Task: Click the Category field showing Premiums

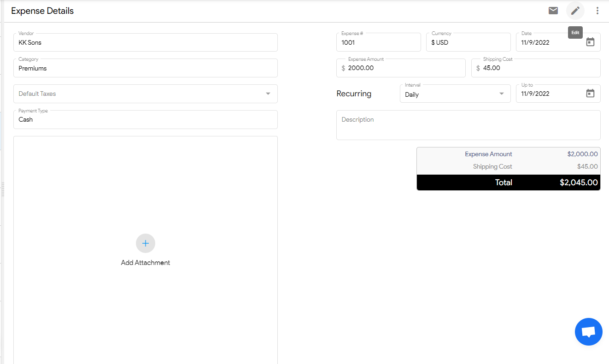Action: [146, 68]
